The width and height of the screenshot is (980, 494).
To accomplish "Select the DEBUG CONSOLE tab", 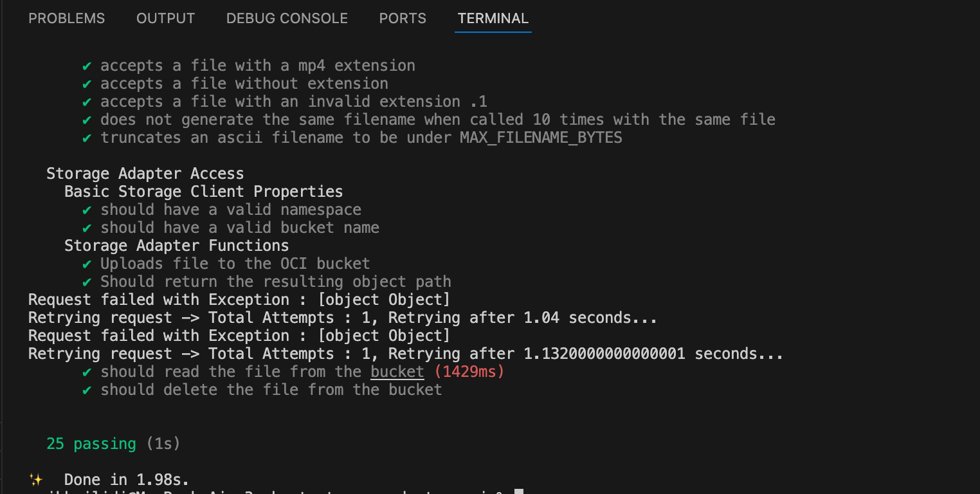I will pyautogui.click(x=287, y=19).
